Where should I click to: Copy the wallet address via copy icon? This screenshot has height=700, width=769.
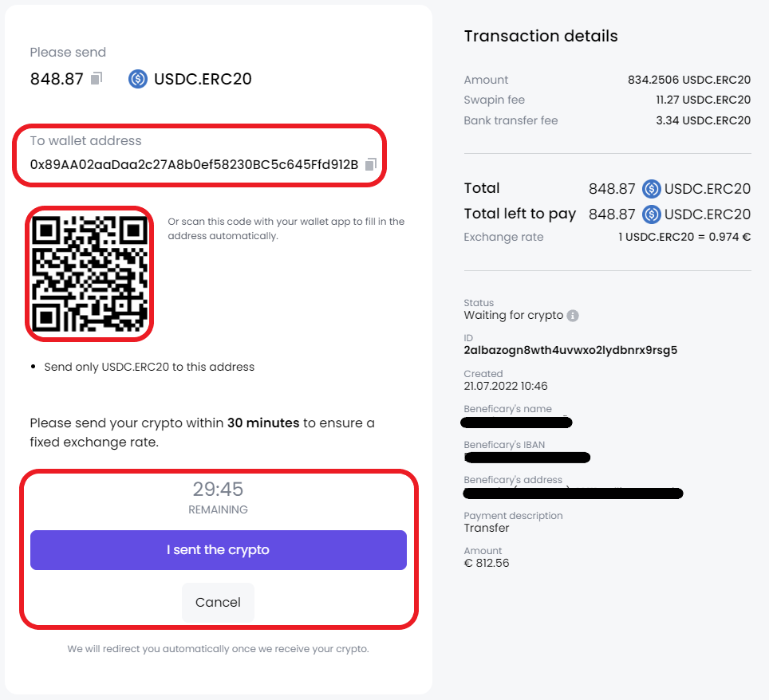pos(371,164)
